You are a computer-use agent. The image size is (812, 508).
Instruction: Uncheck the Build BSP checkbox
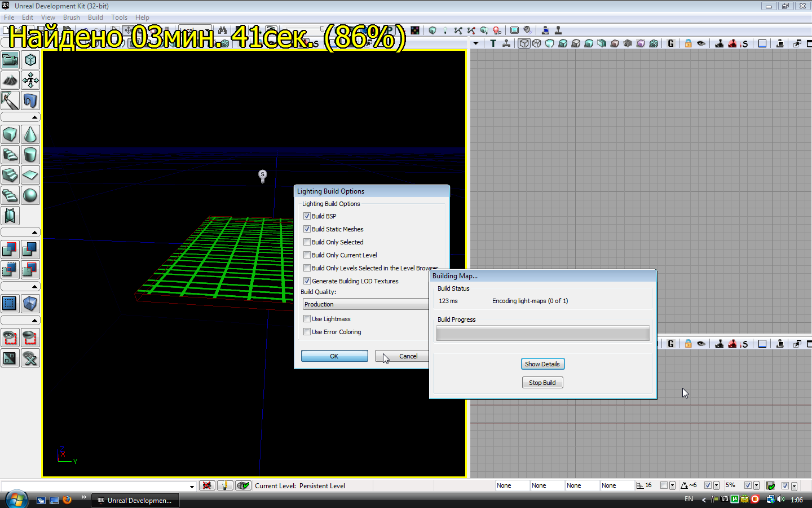307,216
